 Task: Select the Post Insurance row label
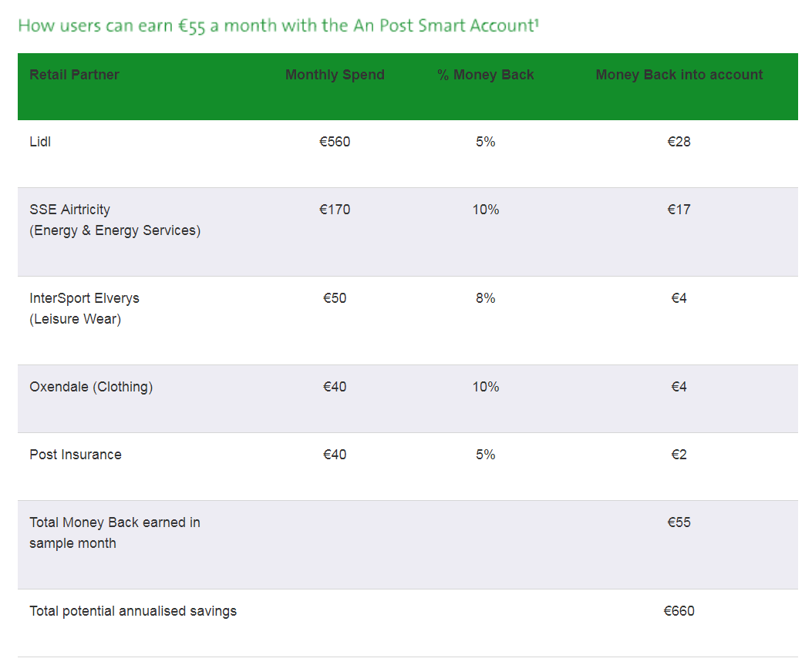76,455
